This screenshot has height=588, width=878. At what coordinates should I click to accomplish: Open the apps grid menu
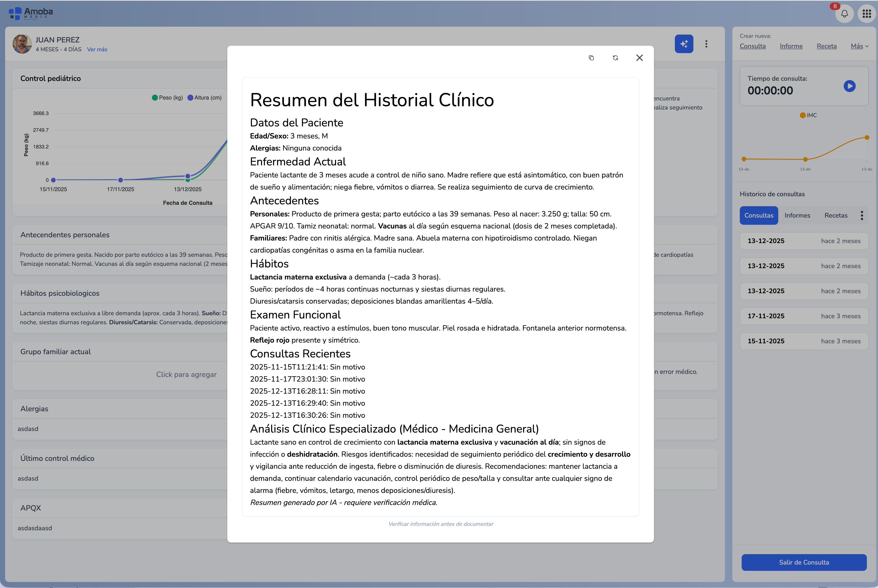866,14
